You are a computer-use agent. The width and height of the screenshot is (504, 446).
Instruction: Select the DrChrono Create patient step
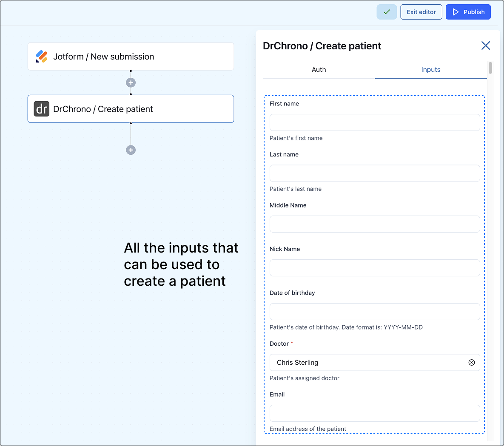(131, 109)
